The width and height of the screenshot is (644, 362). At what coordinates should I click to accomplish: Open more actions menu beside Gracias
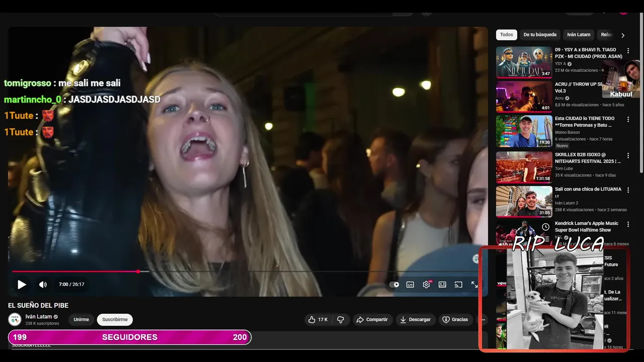point(482,320)
